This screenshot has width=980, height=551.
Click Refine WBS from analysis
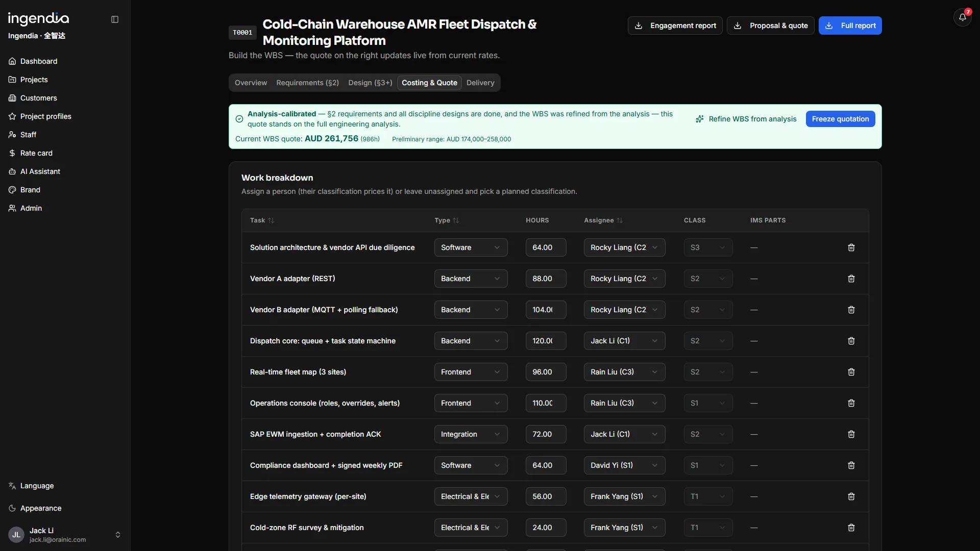click(x=746, y=119)
